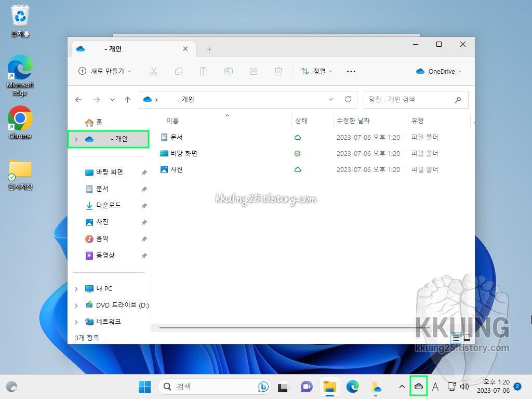Image resolution: width=532 pixels, height=399 pixels.
Task: Select the 임시저장 folder on desktop
Action: tap(20, 175)
